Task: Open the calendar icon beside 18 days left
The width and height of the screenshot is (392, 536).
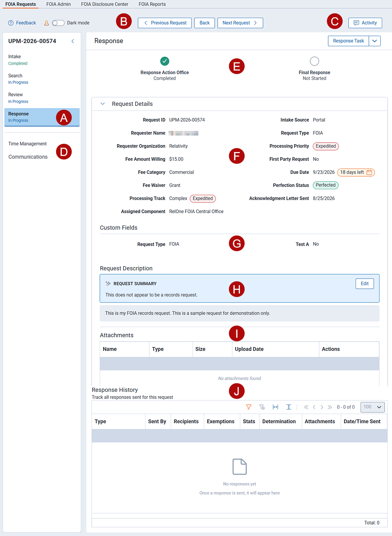Action: coord(369,172)
